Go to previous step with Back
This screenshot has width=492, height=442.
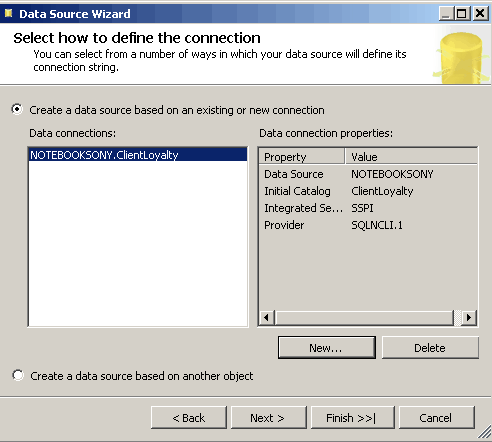189,417
